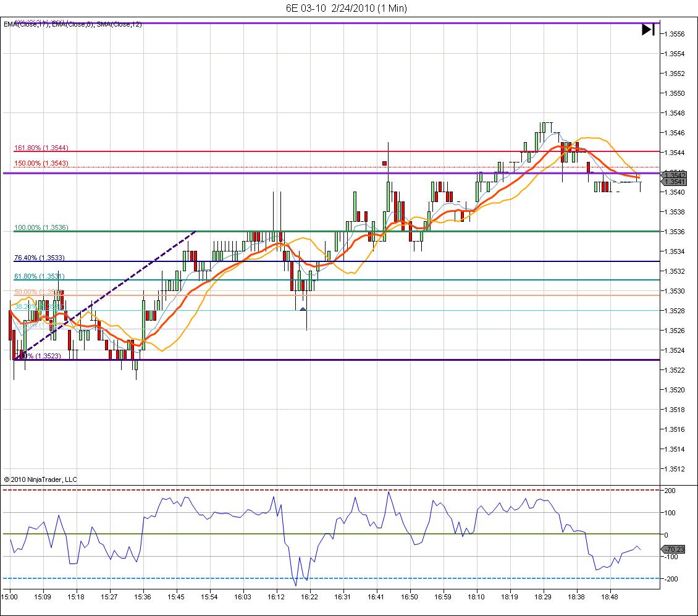Viewport: 698px width, 616px height.
Task: Click the scroll-to-latest-bar arrow icon
Action: 648,30
